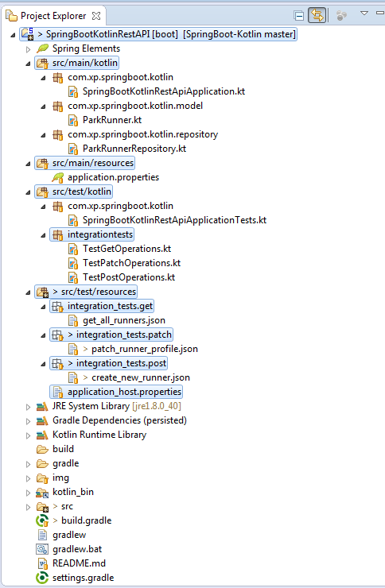385x588 pixels.
Task: Click the JRE System Library icon
Action: tap(42, 406)
